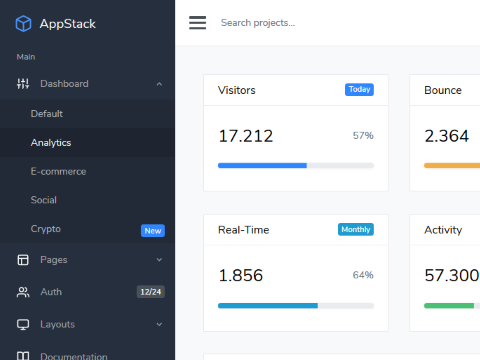480x360 pixels.
Task: Click the 64% percentage label
Action: pos(363,275)
